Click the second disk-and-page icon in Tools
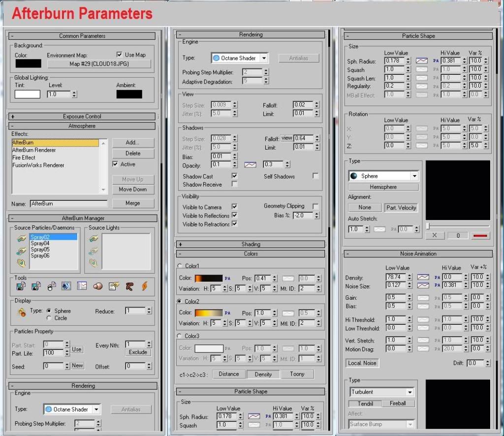Image resolution: width=504 pixels, height=436 pixels. pyautogui.click(x=36, y=286)
